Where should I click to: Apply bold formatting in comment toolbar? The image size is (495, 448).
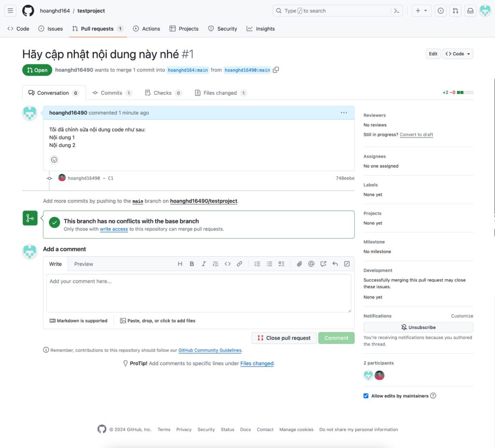tap(191, 264)
